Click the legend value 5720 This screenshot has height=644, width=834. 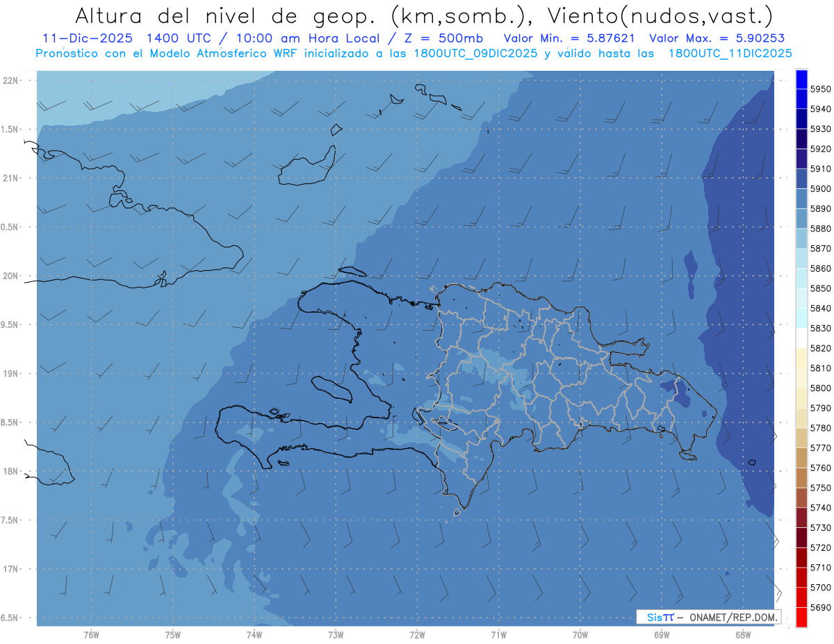[x=821, y=547]
